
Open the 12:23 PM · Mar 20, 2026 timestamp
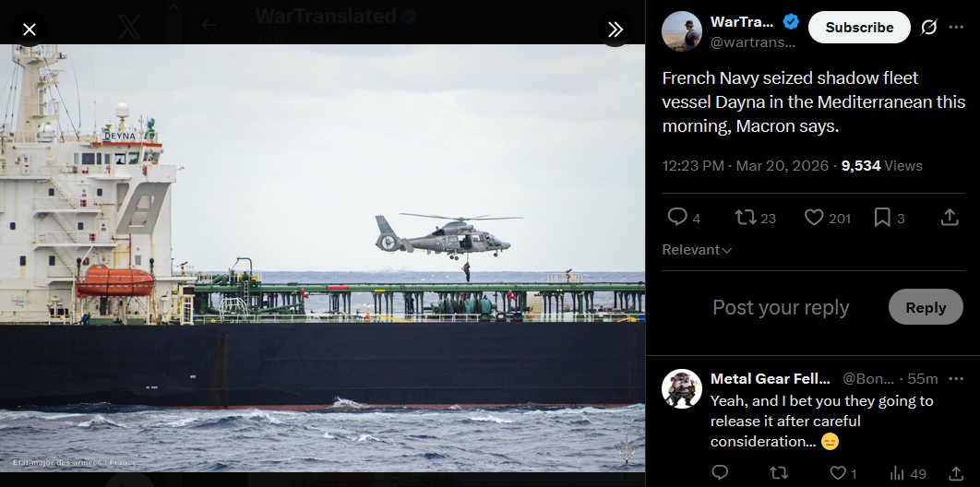coord(745,165)
